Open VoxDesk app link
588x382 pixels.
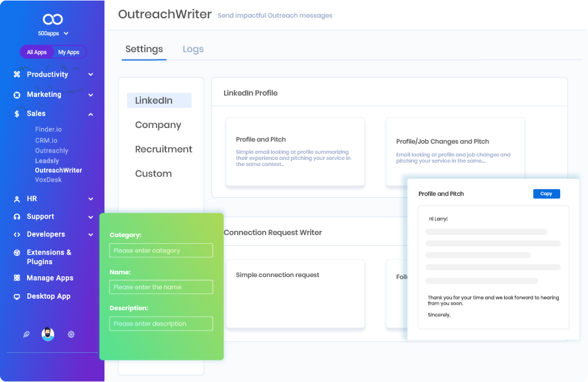(x=48, y=179)
